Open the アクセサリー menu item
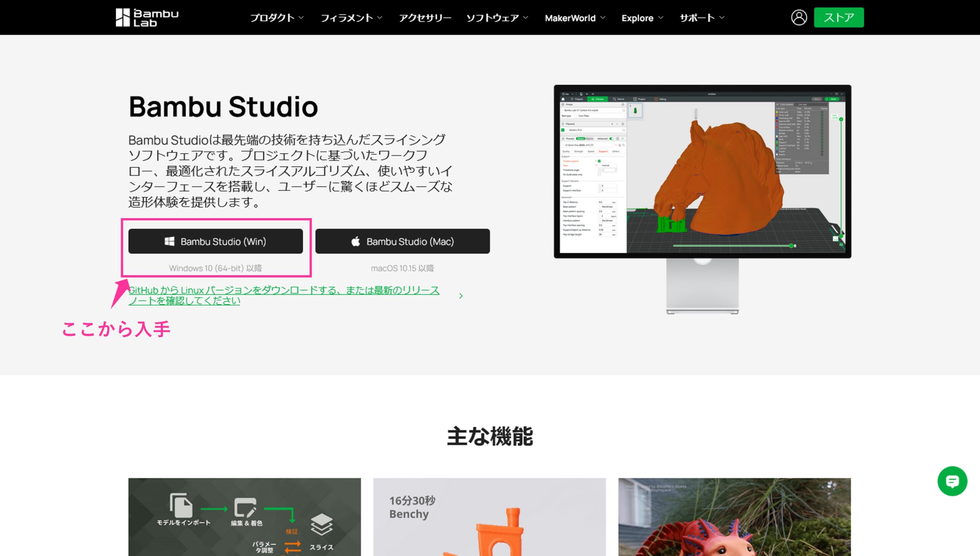Viewport: 980px width, 556px height. click(425, 18)
